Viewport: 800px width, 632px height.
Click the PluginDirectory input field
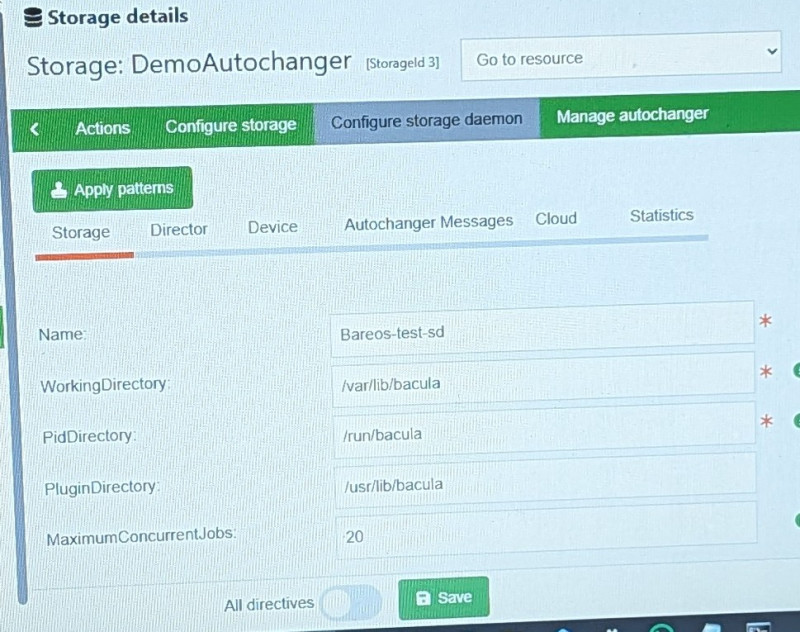pos(545,483)
